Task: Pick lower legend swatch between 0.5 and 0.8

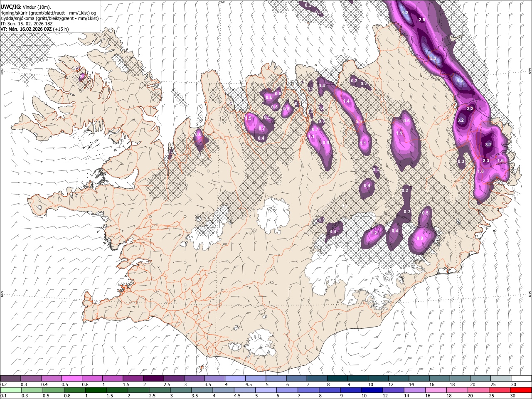Action: pos(54,390)
